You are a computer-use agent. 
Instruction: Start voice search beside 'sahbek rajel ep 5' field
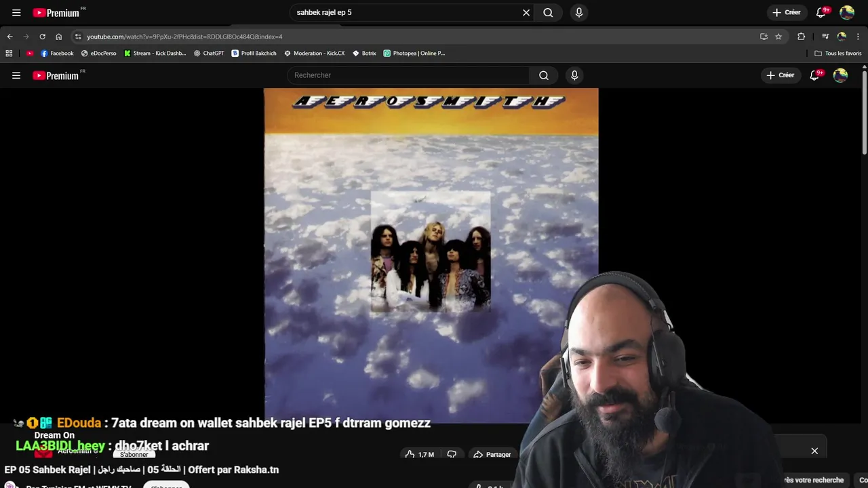point(578,12)
